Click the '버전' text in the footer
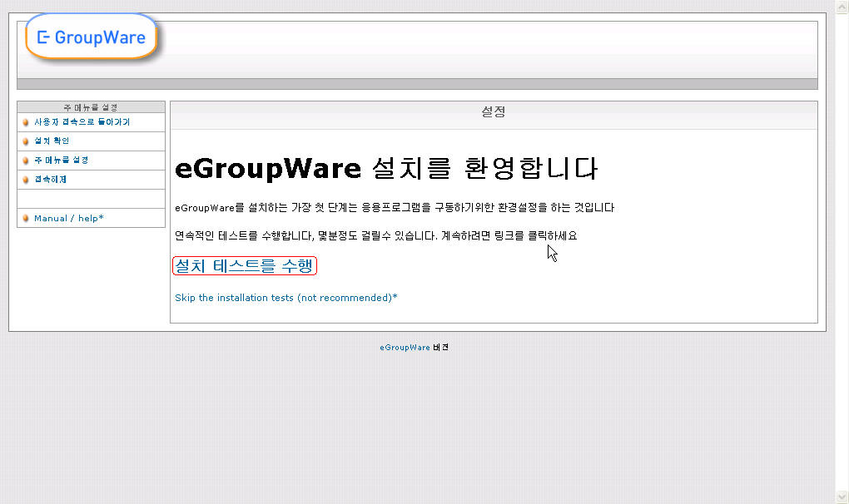Screen dimensions: 849x504 [441, 348]
